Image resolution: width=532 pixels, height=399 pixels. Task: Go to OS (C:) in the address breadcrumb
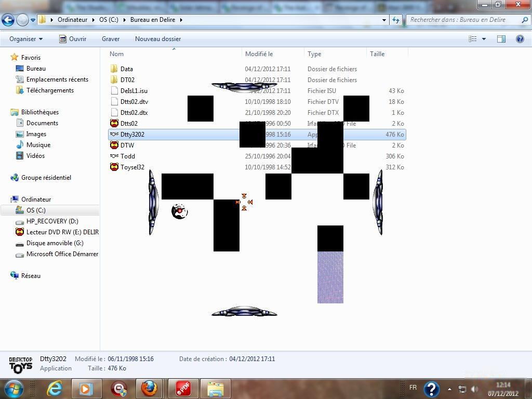[x=109, y=20]
